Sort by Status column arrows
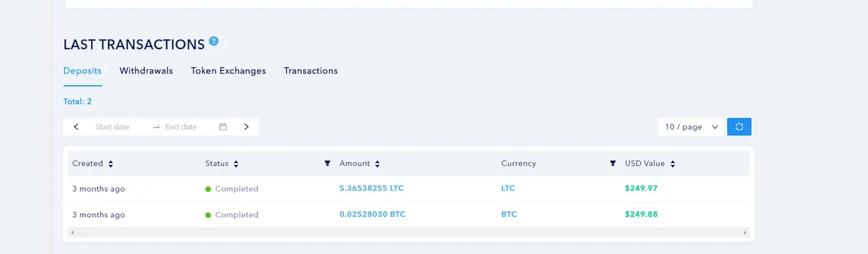This screenshot has width=868, height=254. (x=236, y=164)
